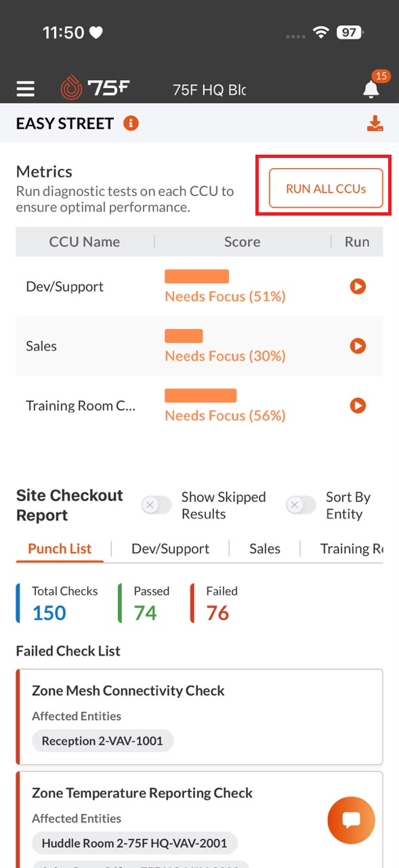Select Reception 2-VAV-1001 entity chip
Image resolution: width=399 pixels, height=868 pixels.
[102, 741]
